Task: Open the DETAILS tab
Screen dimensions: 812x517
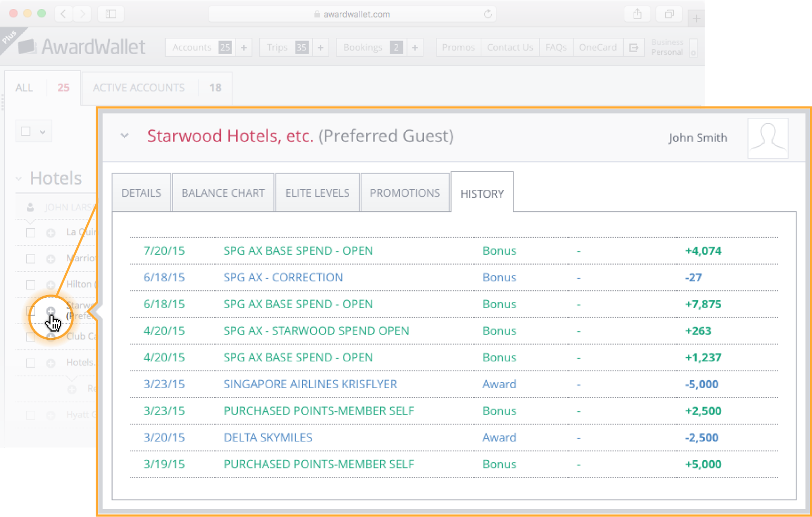Action: tap(141, 192)
